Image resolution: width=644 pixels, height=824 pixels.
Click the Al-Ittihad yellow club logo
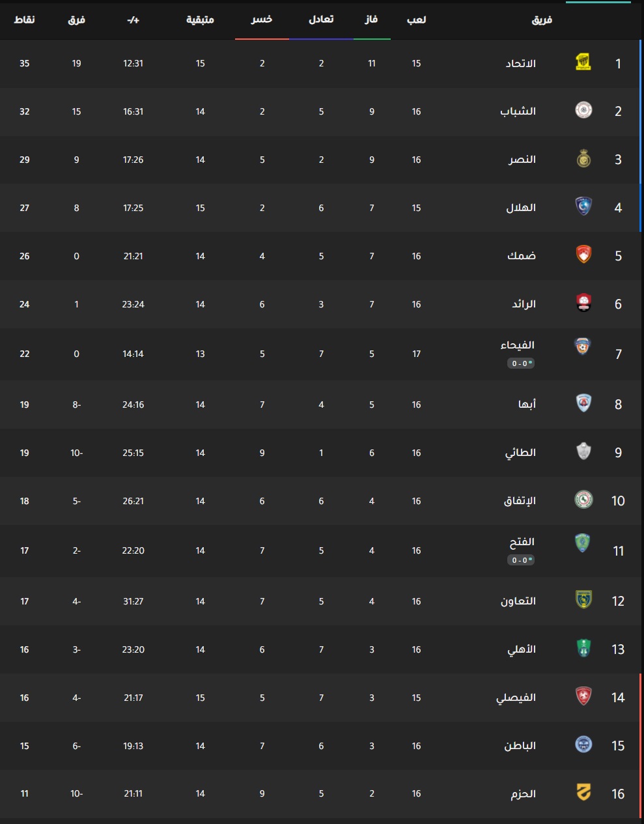[x=583, y=63]
